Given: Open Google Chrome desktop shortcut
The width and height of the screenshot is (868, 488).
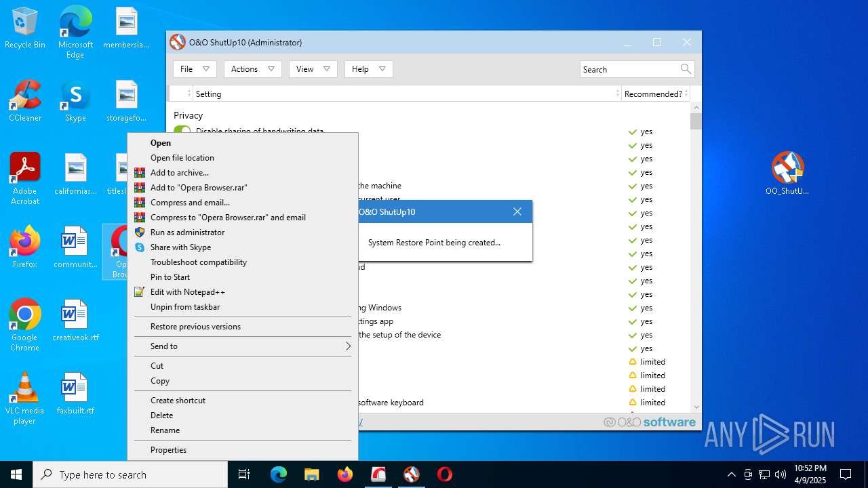Looking at the screenshot, I should coord(25,325).
